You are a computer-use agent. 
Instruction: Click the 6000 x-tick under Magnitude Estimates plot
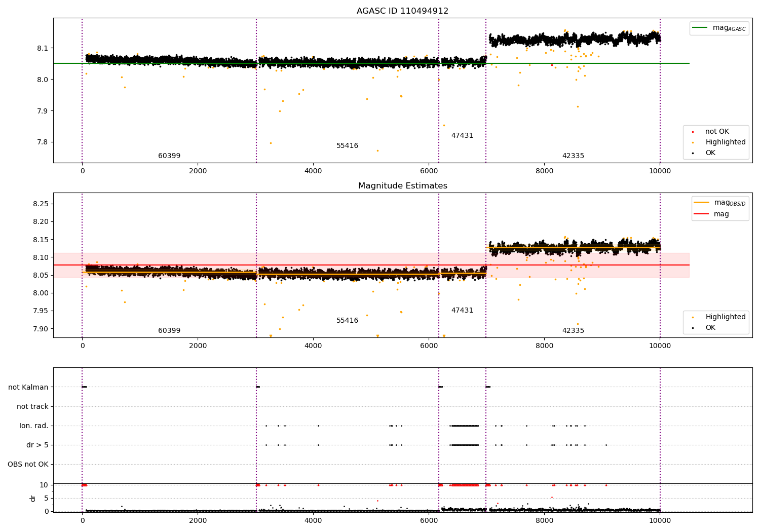(429, 346)
